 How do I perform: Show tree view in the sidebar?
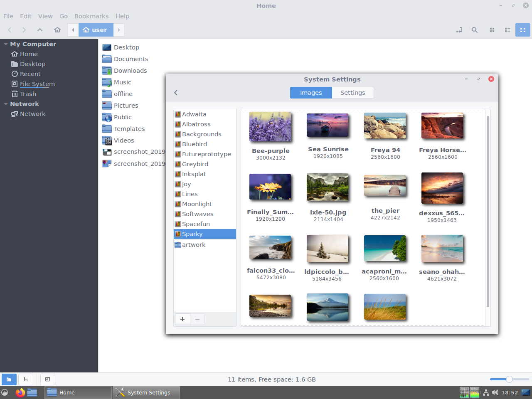tap(26, 379)
